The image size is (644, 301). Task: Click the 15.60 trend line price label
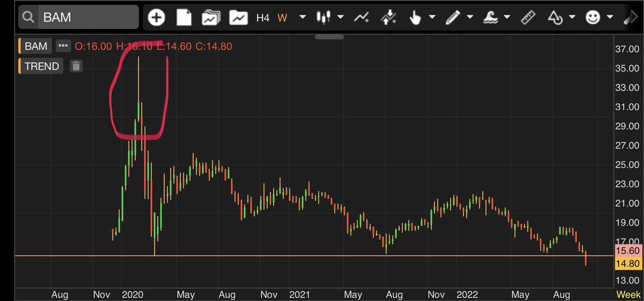(628, 251)
